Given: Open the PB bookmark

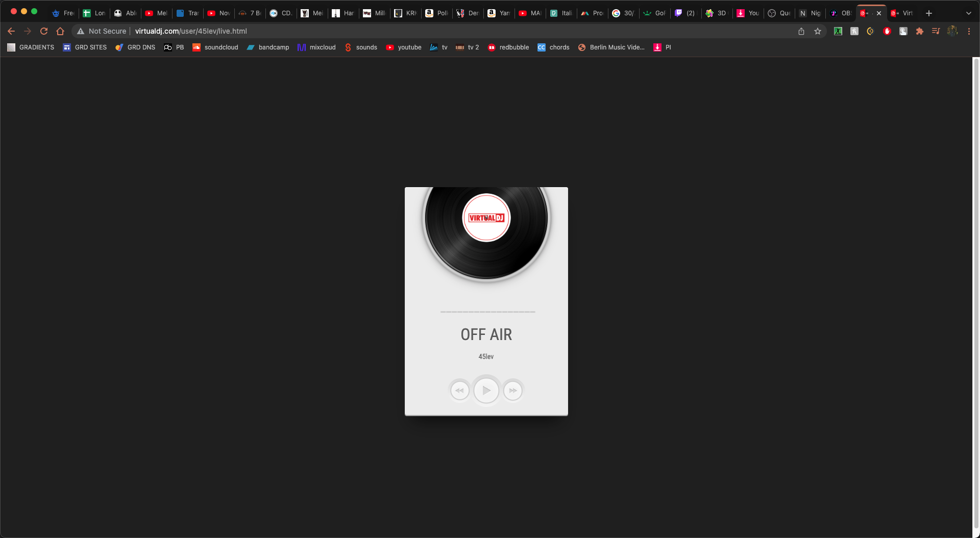Looking at the screenshot, I should click(x=174, y=47).
